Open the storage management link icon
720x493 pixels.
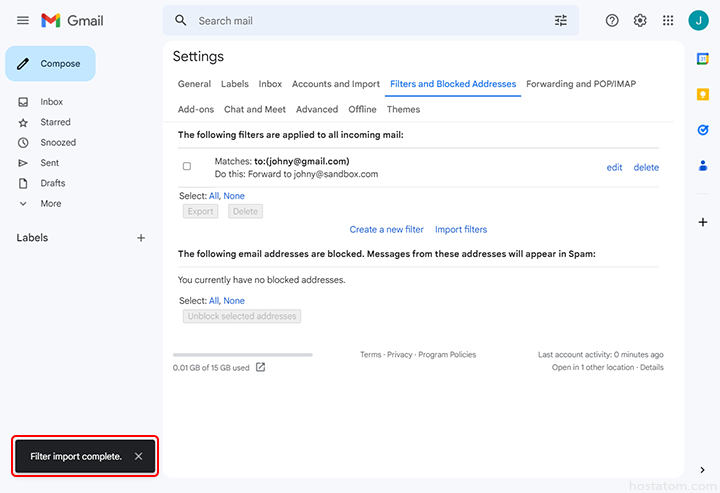pyautogui.click(x=261, y=367)
